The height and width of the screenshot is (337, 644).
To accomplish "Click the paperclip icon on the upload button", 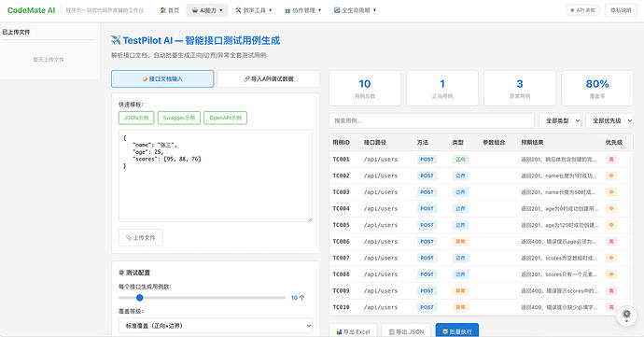I will tap(129, 237).
